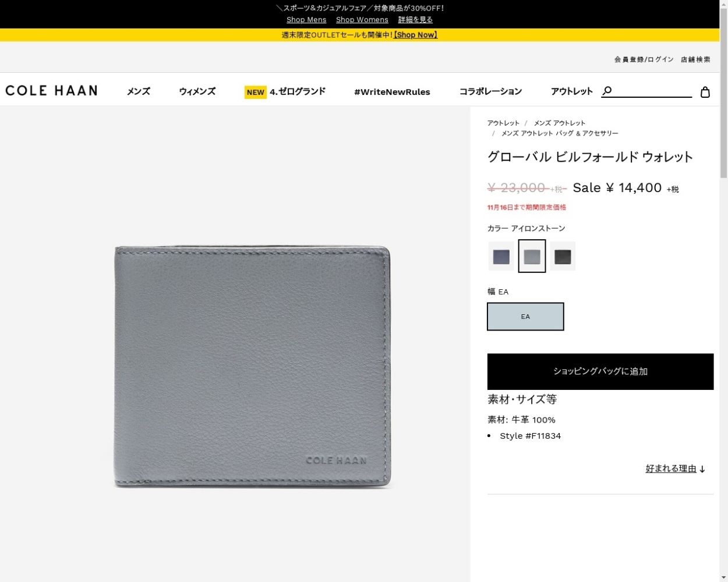Open the コラボレーション menu
Image resolution: width=728 pixels, height=582 pixels.
[490, 91]
